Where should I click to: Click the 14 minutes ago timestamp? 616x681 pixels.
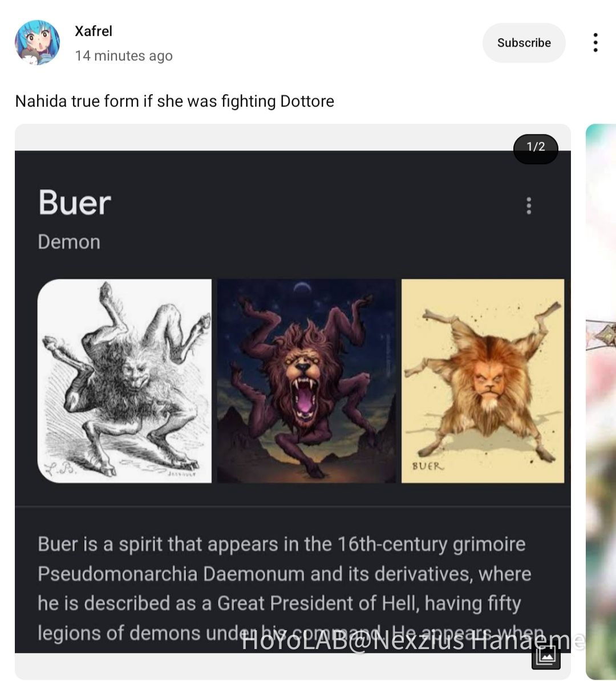coord(124,55)
